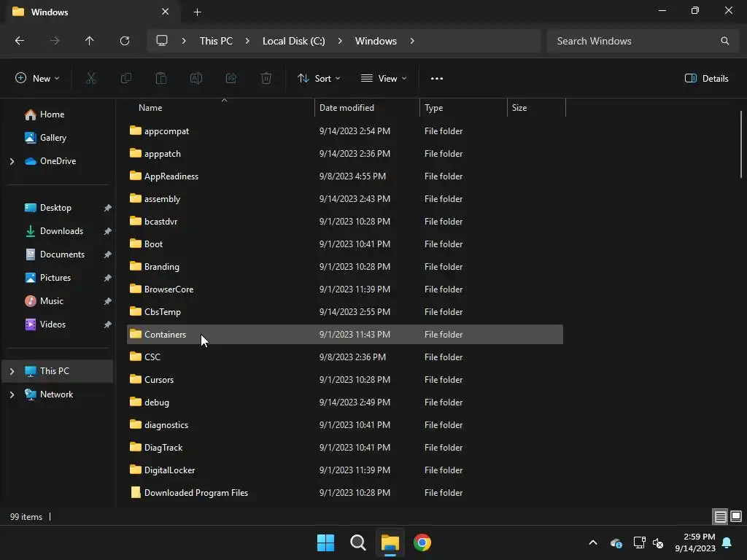Screen dimensions: 747x560
Task: Sort by Date modified column header
Action: 367,108
